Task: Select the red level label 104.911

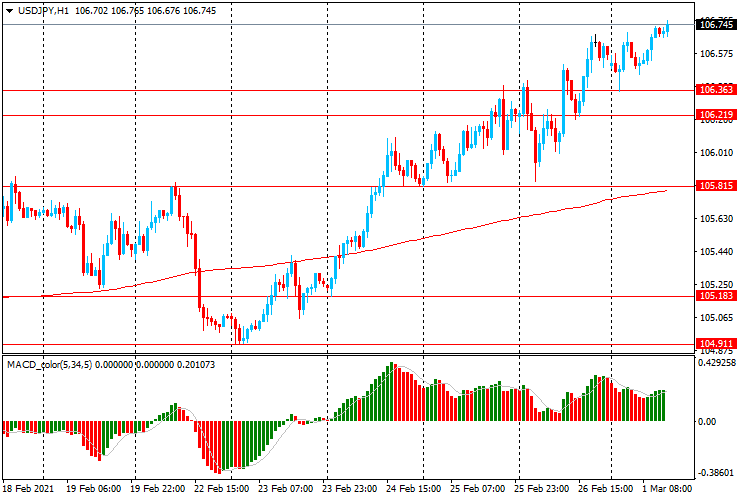Action: (x=716, y=344)
